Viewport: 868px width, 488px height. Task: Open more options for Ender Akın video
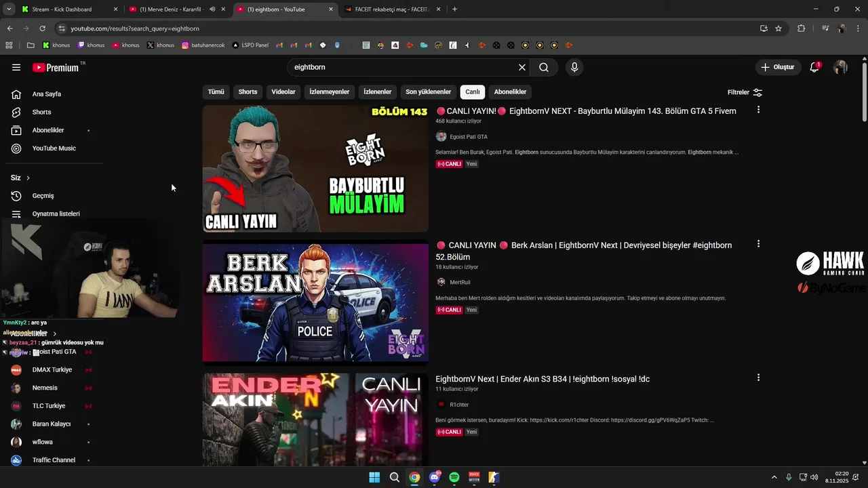(758, 378)
